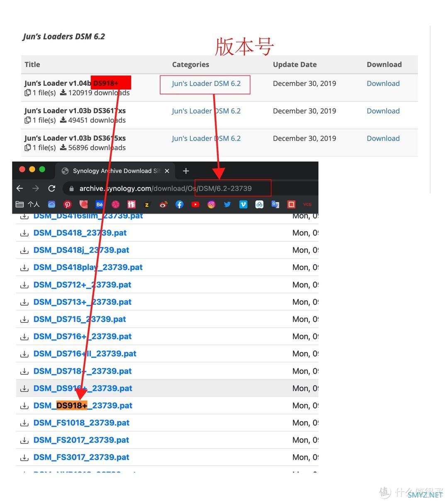Click the Update Date column header
This screenshot has width=448, height=503.
(x=295, y=64)
